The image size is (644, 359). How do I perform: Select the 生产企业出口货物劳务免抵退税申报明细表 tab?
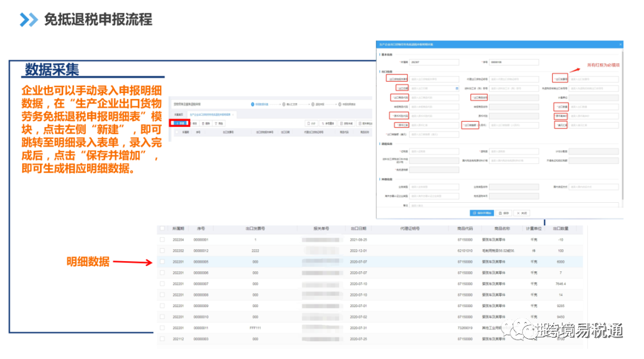(x=210, y=114)
